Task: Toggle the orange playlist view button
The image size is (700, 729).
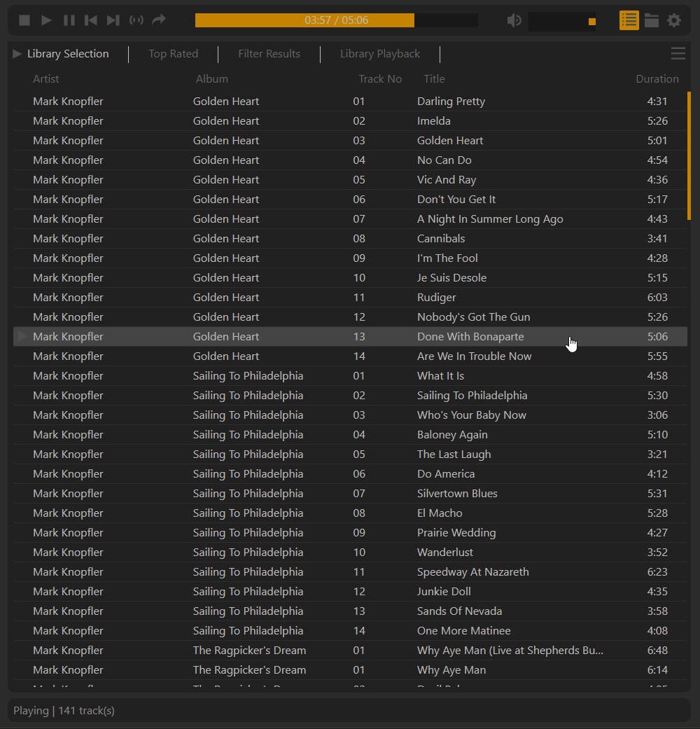Action: tap(629, 20)
